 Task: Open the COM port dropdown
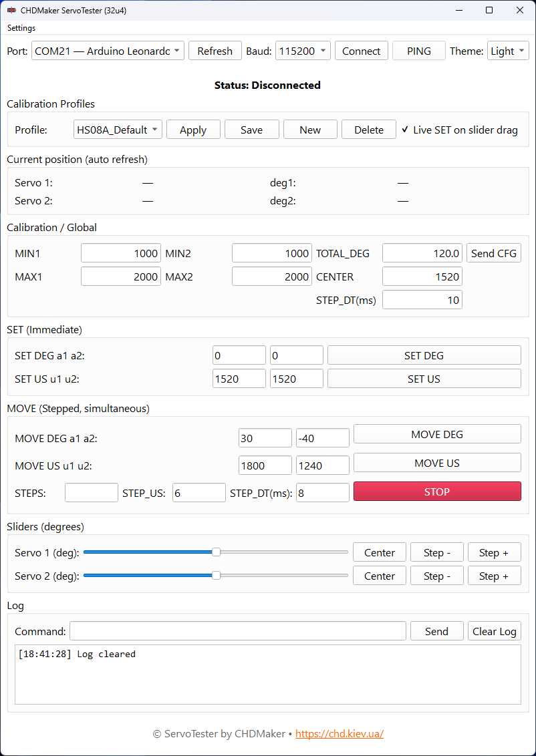click(108, 51)
